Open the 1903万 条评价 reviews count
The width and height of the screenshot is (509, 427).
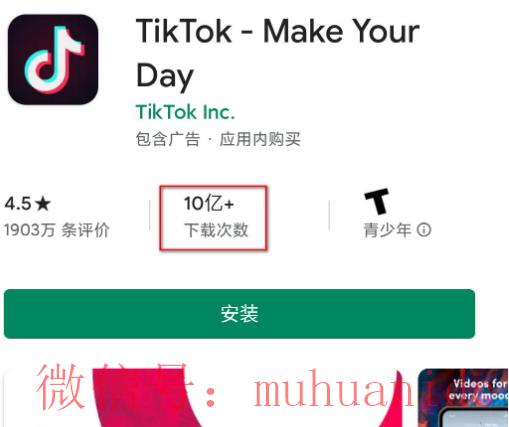click(57, 230)
